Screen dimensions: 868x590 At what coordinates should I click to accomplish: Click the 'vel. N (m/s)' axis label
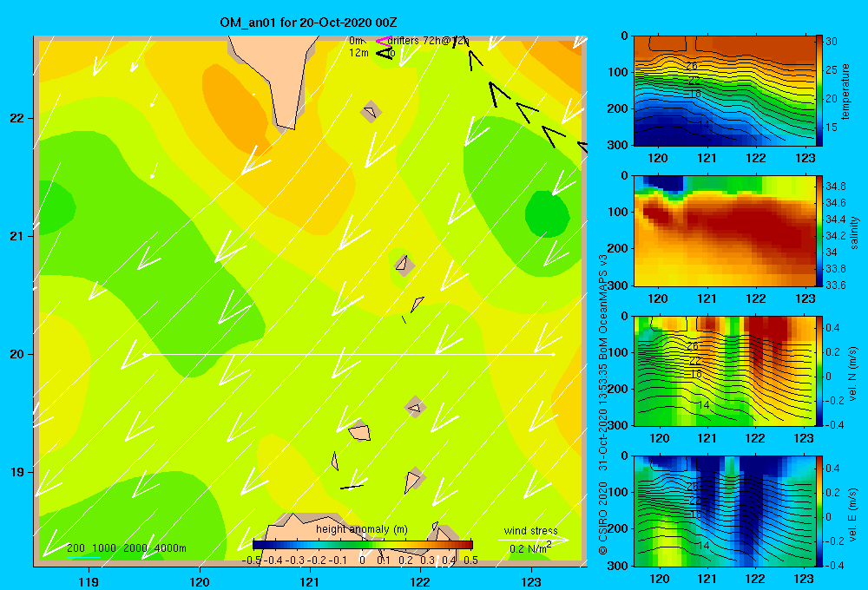coord(853,373)
